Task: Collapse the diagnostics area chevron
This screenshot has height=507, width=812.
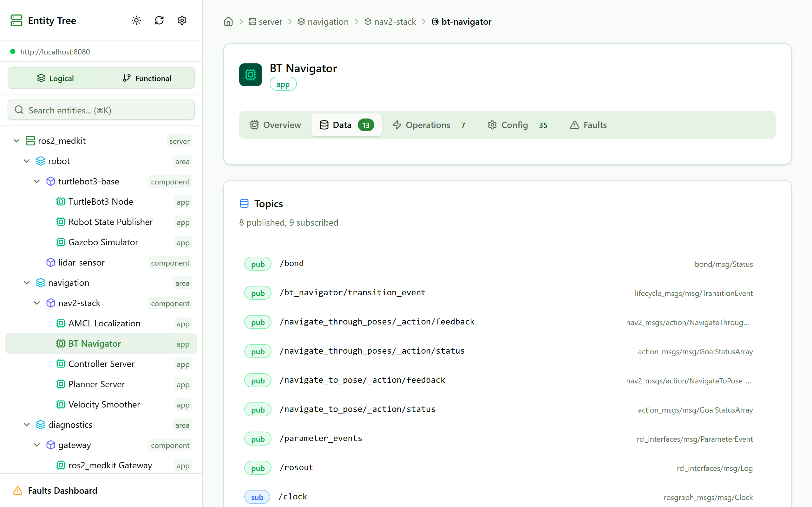Action: (27, 425)
